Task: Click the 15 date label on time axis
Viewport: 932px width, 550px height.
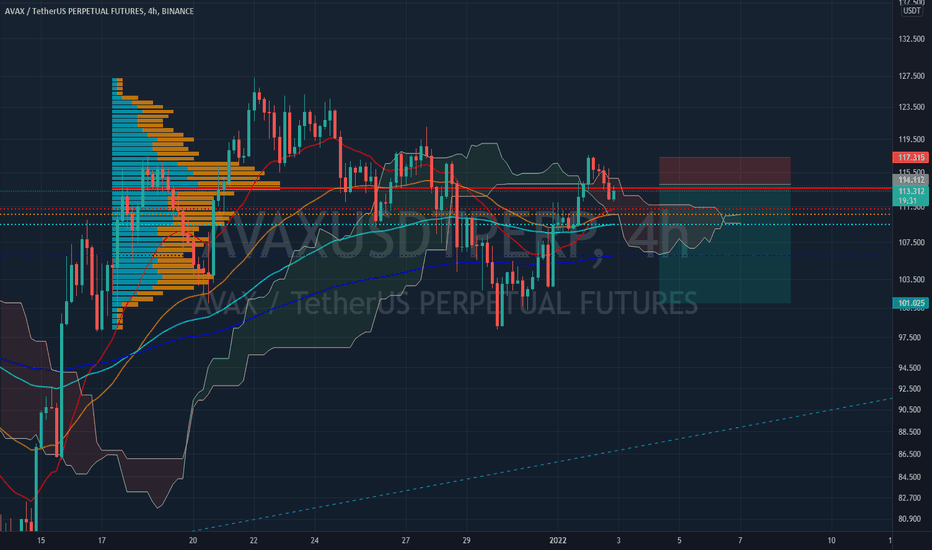Action: coord(41,540)
